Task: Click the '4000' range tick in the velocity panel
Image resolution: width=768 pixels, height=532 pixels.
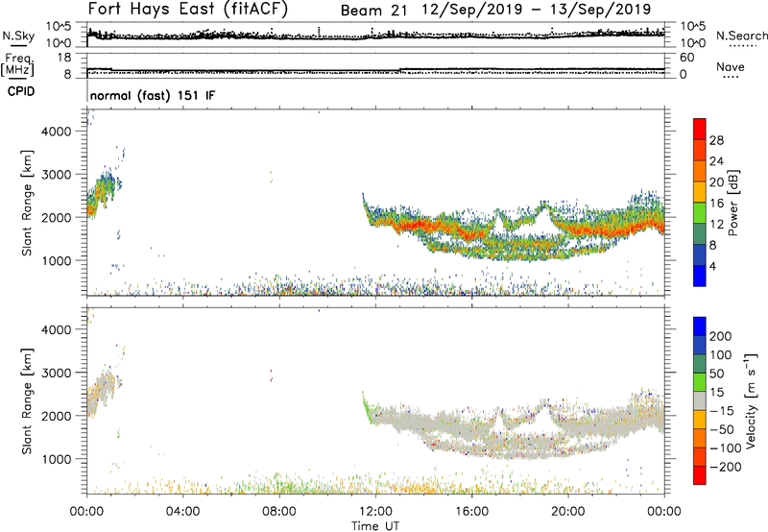Action: (57, 329)
